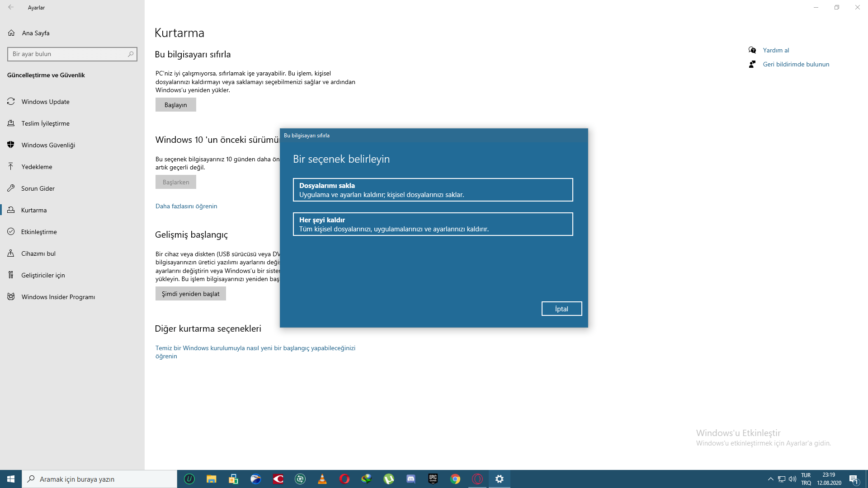Screen dimensions: 868x488
Task: Click the Bir ayar bulun search field
Action: coord(68,54)
